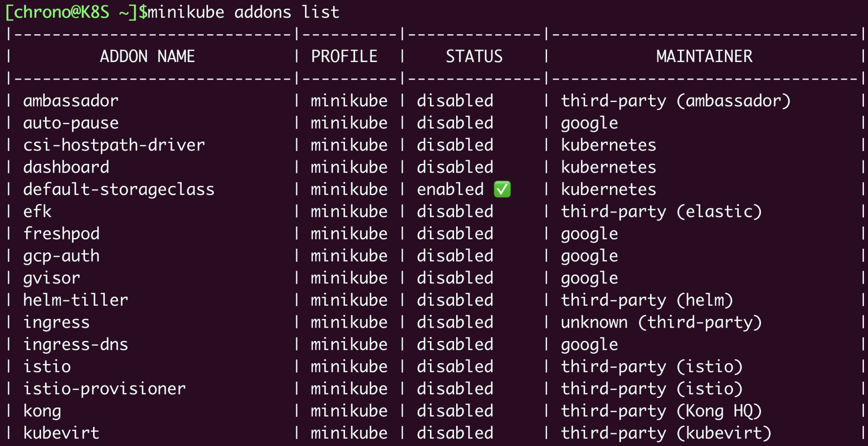
Task: Click 'disabled' status in the gvisor row
Action: coord(455,278)
